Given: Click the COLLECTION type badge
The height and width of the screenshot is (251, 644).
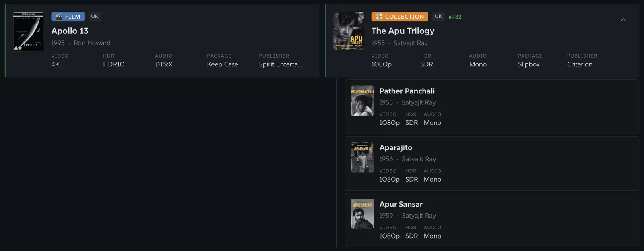Looking at the screenshot, I should point(400,17).
